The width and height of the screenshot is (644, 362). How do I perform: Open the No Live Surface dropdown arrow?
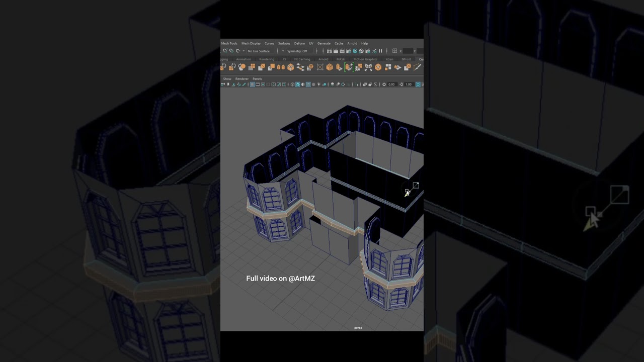tap(244, 51)
